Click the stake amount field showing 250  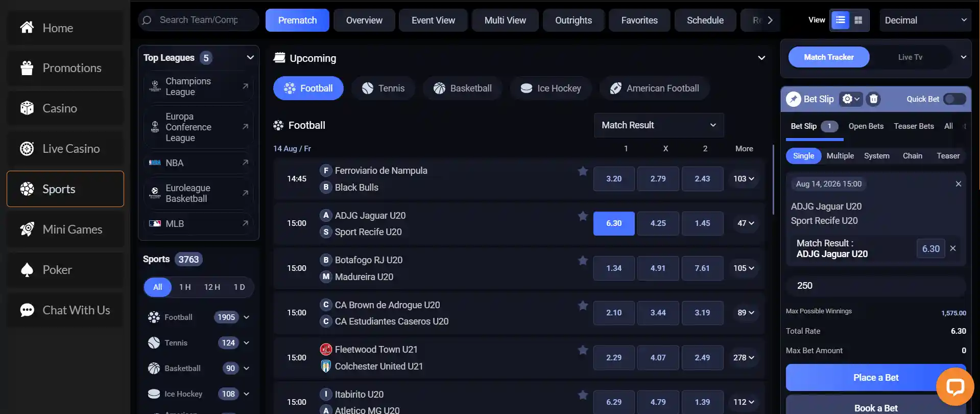[x=876, y=286]
